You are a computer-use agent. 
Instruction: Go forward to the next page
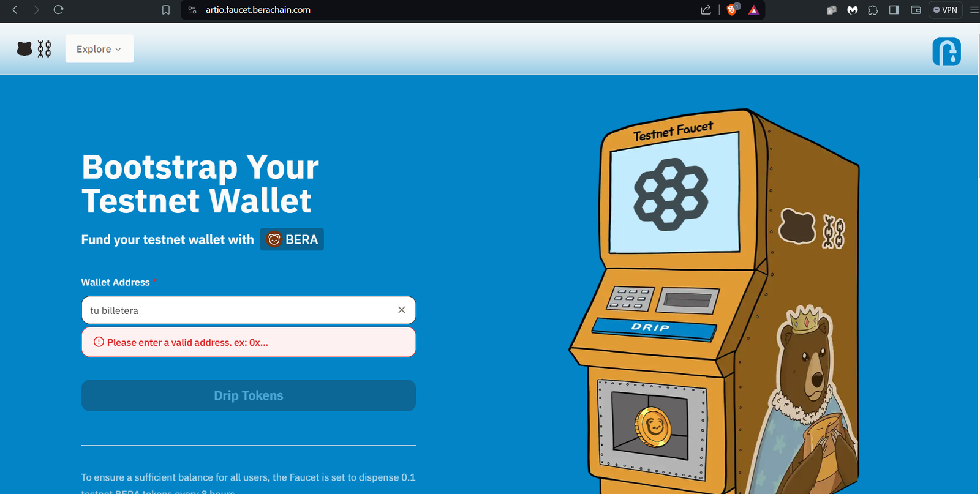click(36, 10)
